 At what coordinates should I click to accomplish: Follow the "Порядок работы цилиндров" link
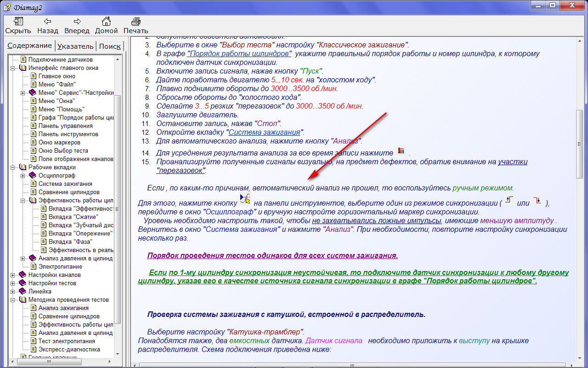click(x=240, y=54)
